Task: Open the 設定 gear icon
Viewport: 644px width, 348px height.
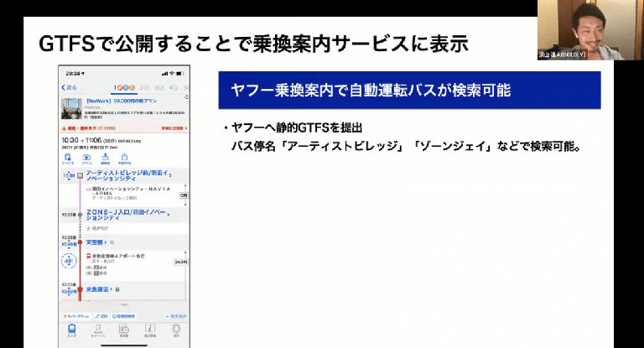Action: tap(176, 330)
